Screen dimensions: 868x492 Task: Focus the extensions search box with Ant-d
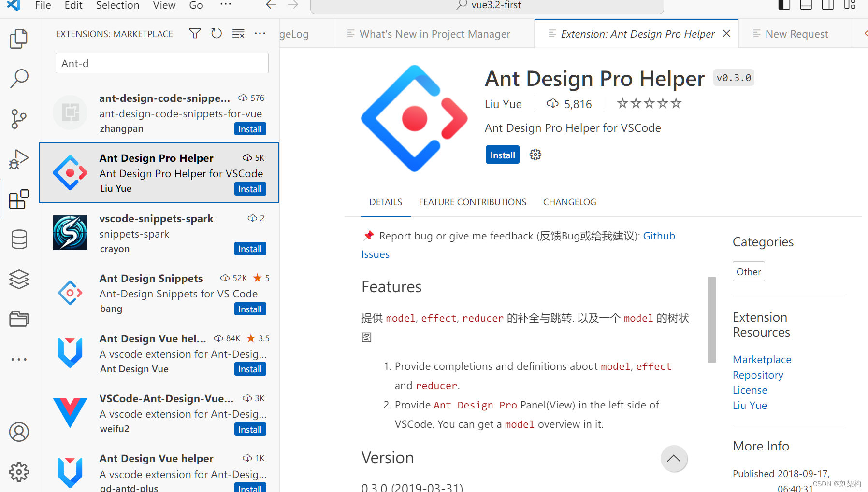(162, 63)
